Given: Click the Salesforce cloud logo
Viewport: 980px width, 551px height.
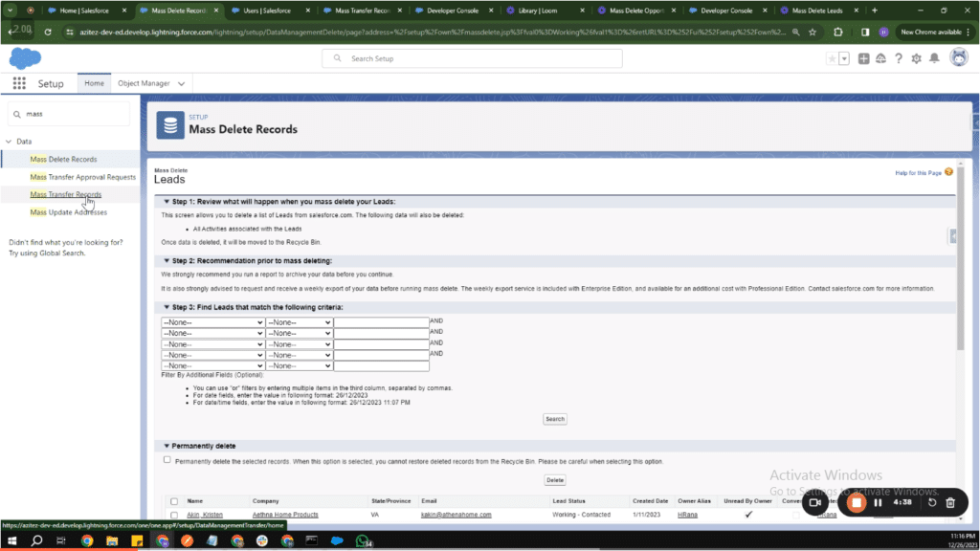Looking at the screenshot, I should click(x=25, y=58).
